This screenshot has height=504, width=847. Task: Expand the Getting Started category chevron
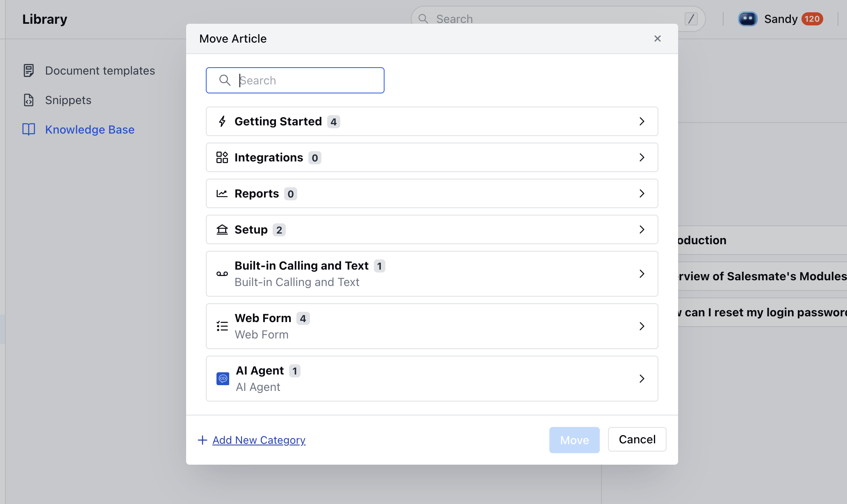coord(642,121)
